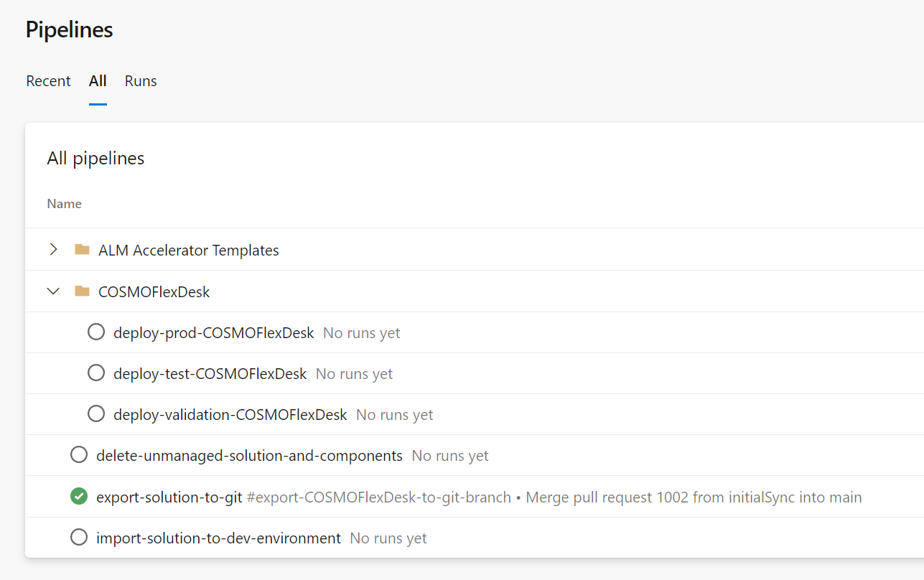Click the status circle beside deploy-test-COSMOFlexDesk
The width and height of the screenshot is (924, 580).
point(96,373)
